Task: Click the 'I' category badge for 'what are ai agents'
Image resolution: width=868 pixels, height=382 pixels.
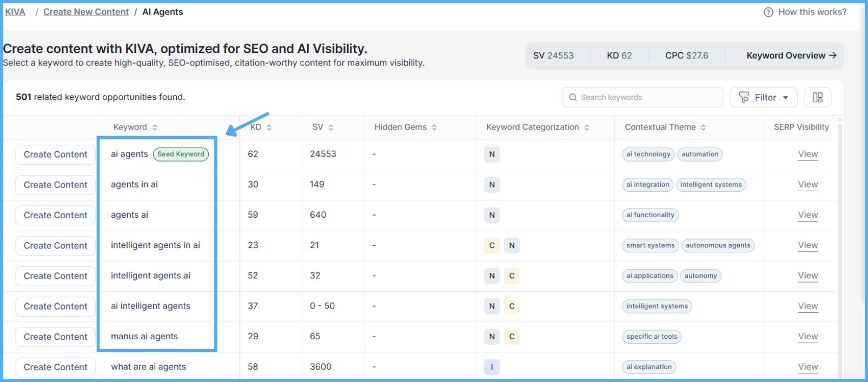Action: pyautogui.click(x=492, y=367)
